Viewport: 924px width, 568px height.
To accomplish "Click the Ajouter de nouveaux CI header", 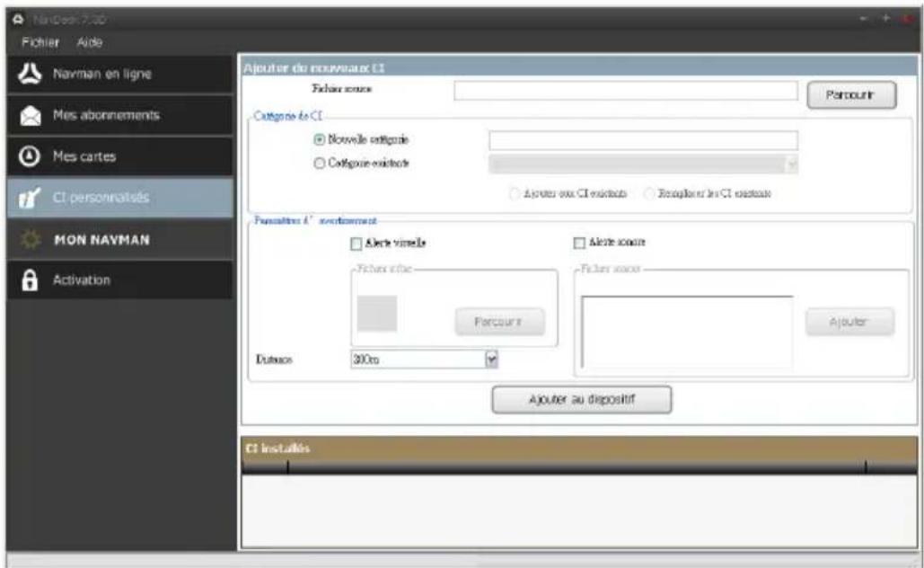I will tap(579, 67).
